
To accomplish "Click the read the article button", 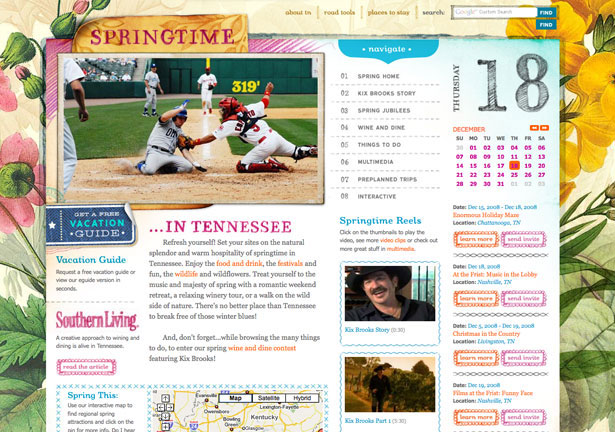I will pos(86,367).
